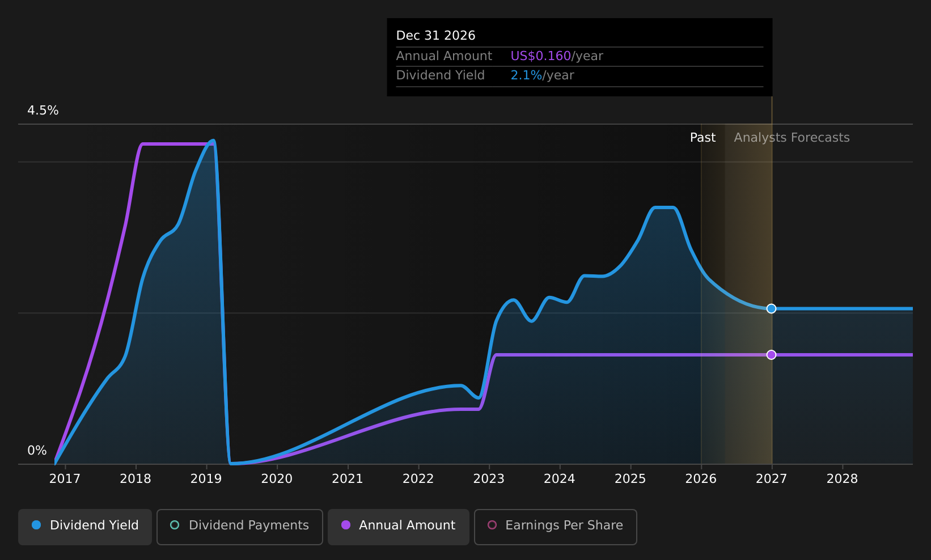
Task: Click the Past region label
Action: pos(703,138)
